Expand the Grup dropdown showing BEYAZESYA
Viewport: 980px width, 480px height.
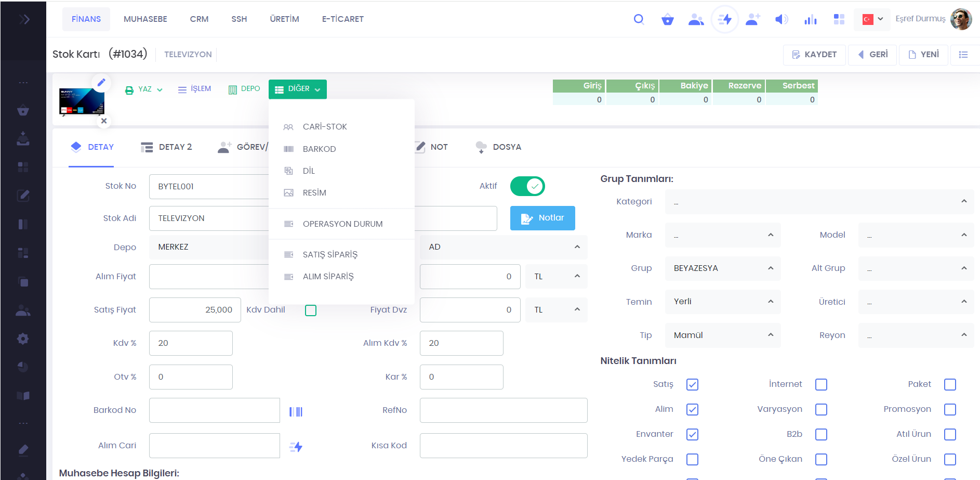[722, 268]
